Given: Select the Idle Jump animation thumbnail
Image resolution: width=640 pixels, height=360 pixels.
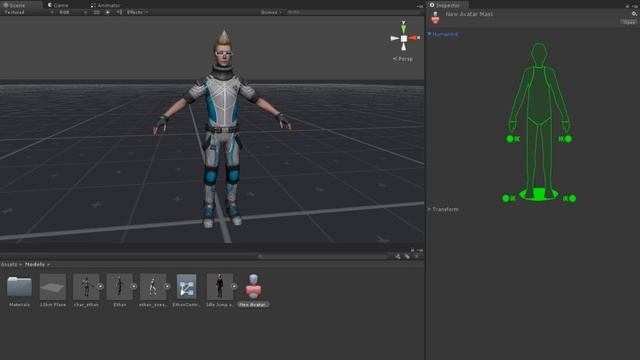Looking at the screenshot, I should coord(219,287).
